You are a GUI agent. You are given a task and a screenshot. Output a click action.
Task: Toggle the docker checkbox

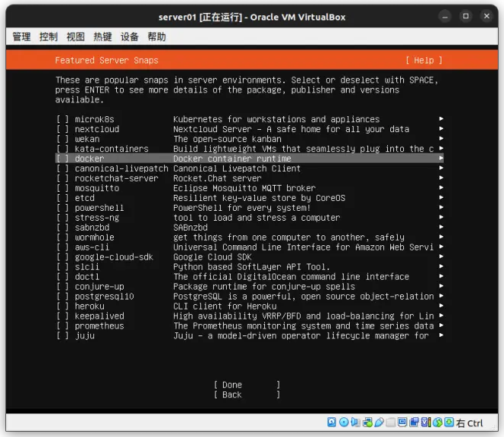pyautogui.click(x=63, y=159)
